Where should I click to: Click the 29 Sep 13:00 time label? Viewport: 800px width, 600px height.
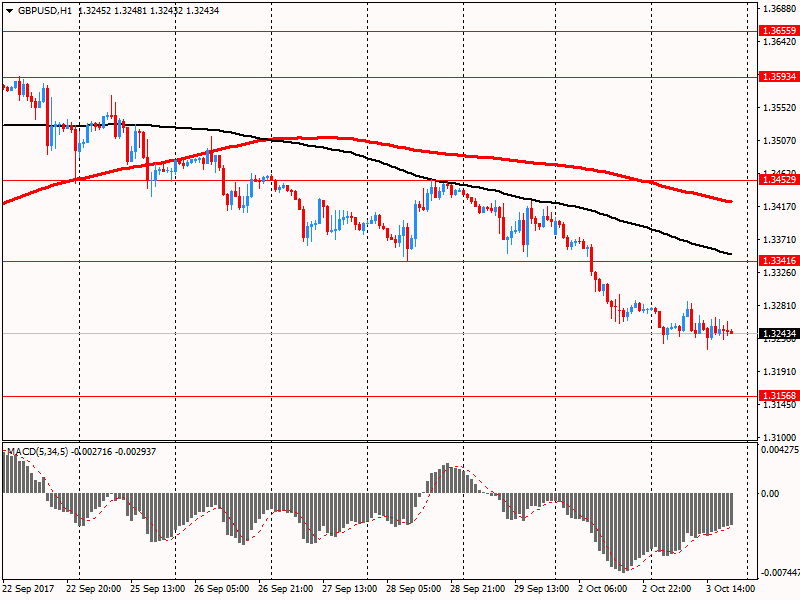click(541, 589)
